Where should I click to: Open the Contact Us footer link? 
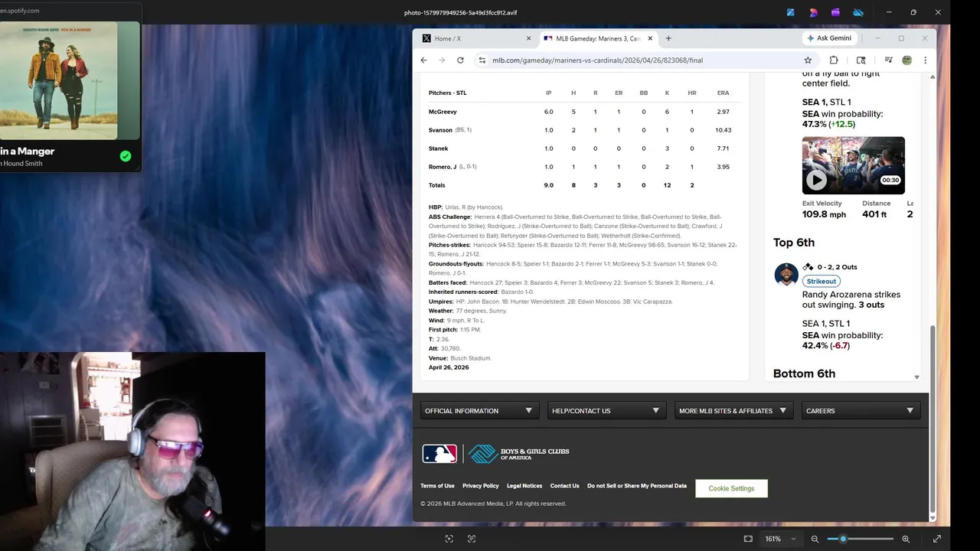click(x=564, y=486)
